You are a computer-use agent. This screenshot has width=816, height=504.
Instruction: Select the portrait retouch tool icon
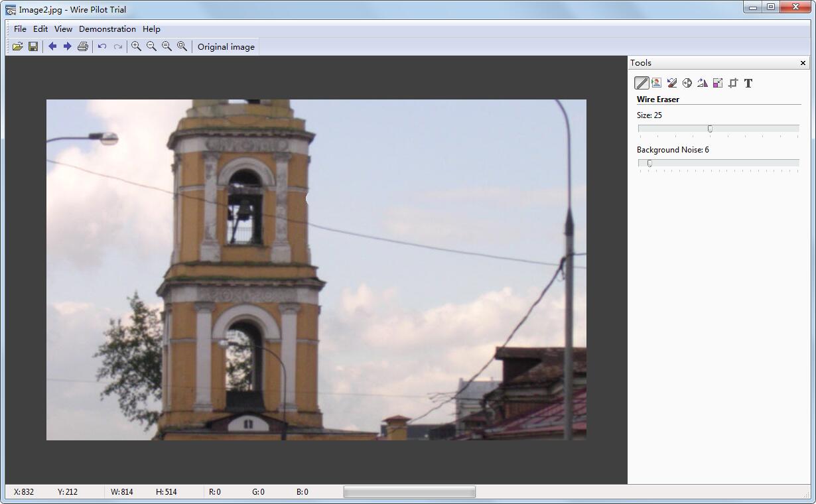click(656, 83)
